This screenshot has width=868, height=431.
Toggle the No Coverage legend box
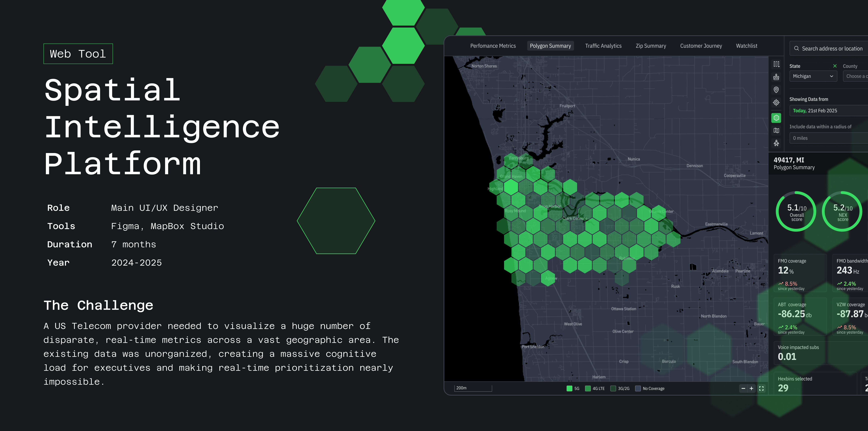pos(638,388)
